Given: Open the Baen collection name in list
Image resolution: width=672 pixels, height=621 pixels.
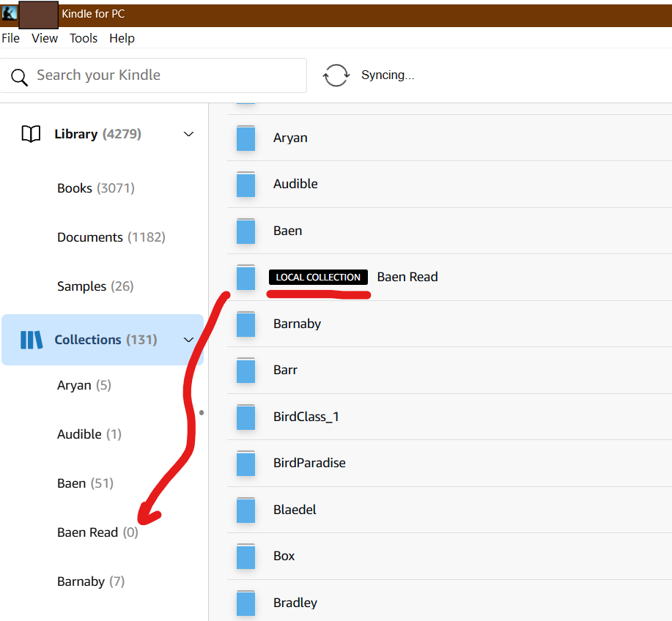Looking at the screenshot, I should click(x=287, y=231).
